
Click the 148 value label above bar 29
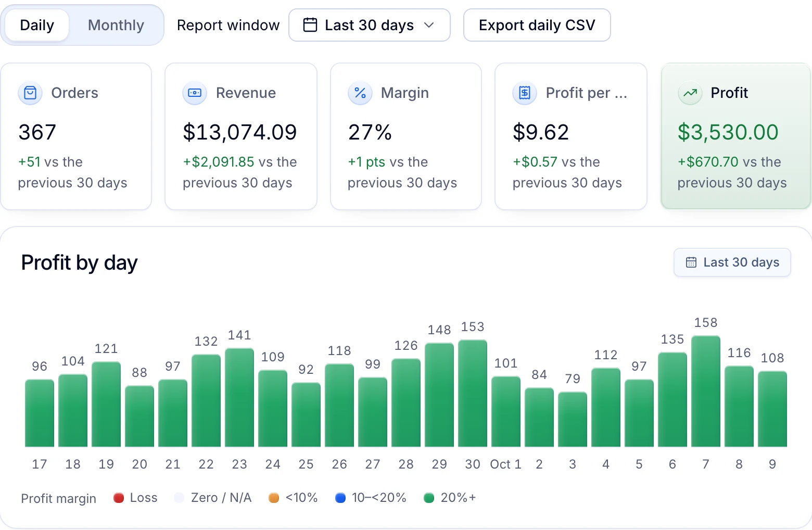pos(439,330)
